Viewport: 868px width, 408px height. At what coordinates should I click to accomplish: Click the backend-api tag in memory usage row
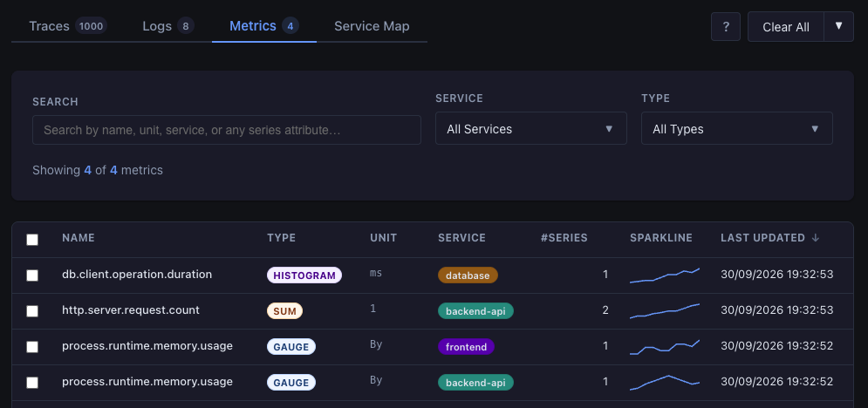tap(475, 383)
